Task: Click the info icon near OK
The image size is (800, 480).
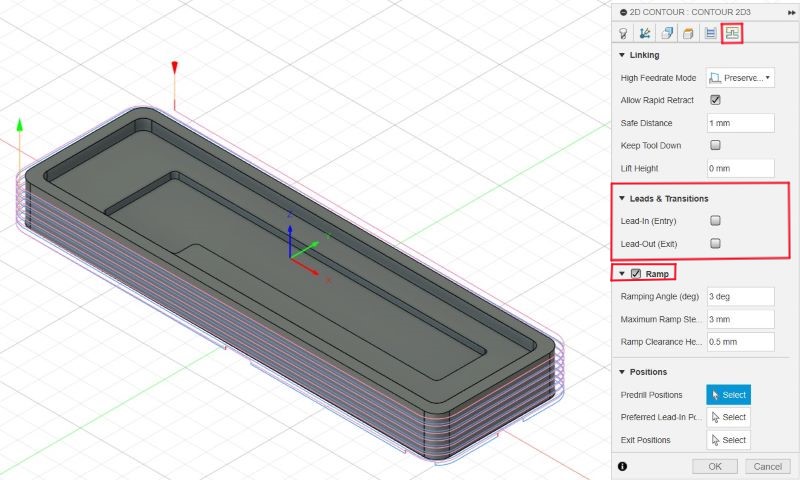Action: 622,466
